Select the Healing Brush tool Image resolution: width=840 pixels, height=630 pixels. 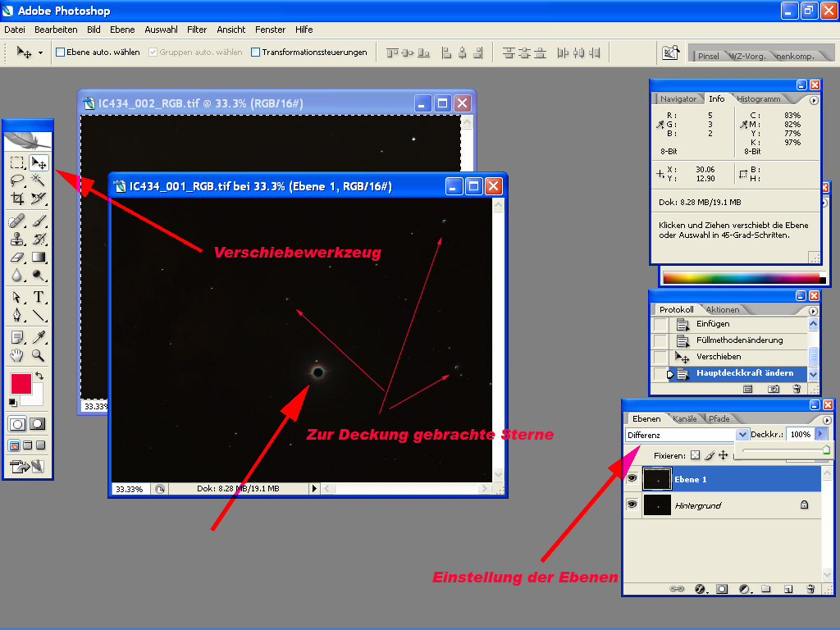(x=17, y=221)
